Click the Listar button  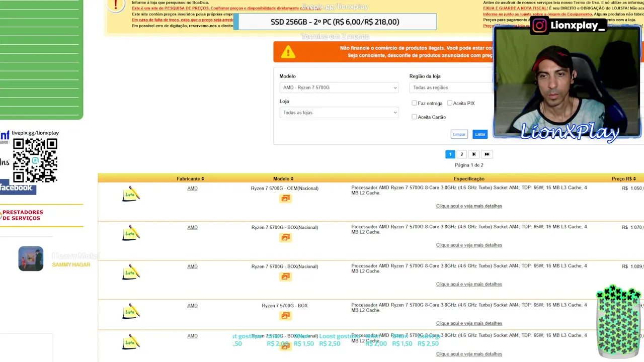480,134
